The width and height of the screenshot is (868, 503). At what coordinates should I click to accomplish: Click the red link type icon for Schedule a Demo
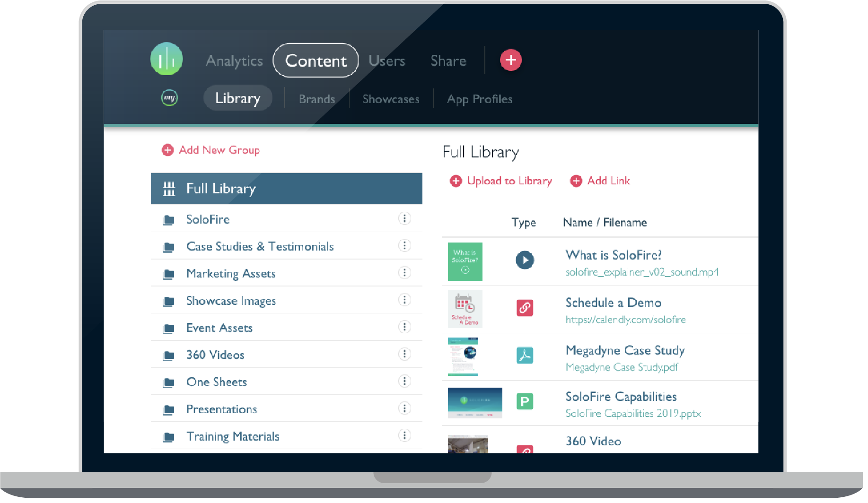coord(525,308)
